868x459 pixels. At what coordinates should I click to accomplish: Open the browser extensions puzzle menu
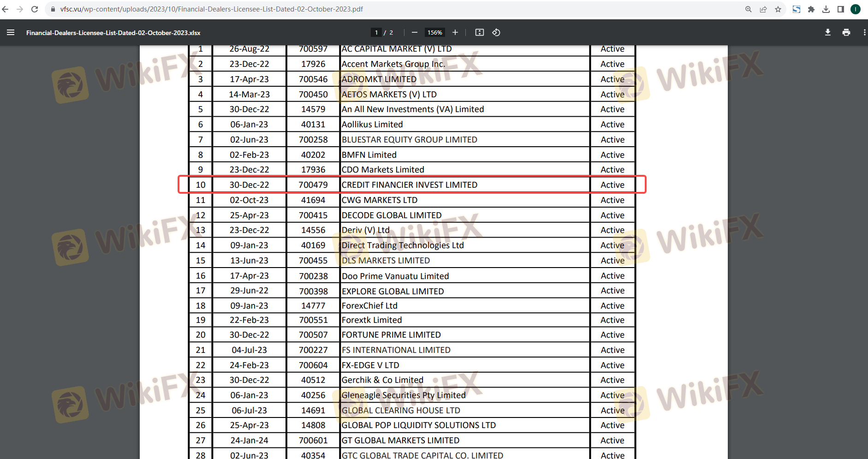coord(811,9)
